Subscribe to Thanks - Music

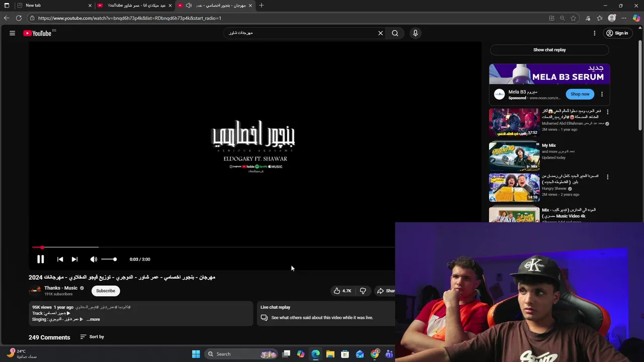pos(106,291)
